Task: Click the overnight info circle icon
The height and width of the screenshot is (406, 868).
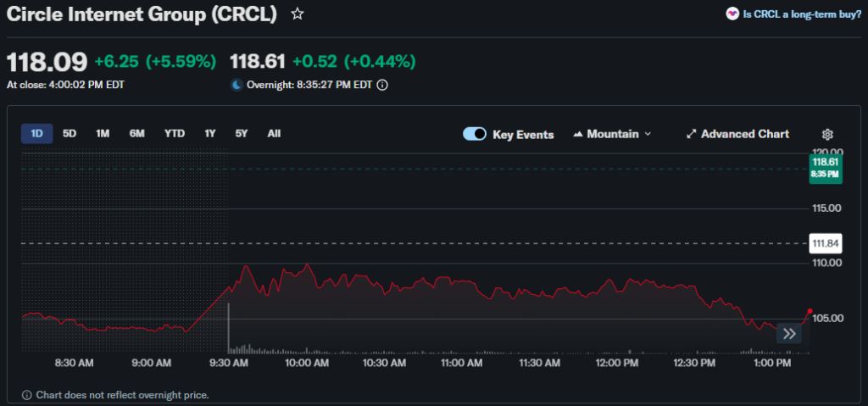Action: pos(382,85)
